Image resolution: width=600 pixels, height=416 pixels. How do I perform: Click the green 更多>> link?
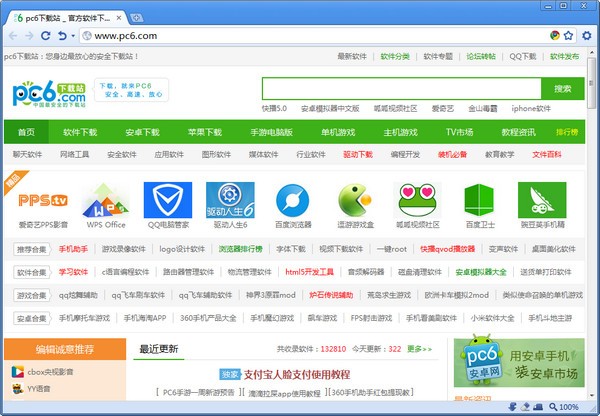419,349
